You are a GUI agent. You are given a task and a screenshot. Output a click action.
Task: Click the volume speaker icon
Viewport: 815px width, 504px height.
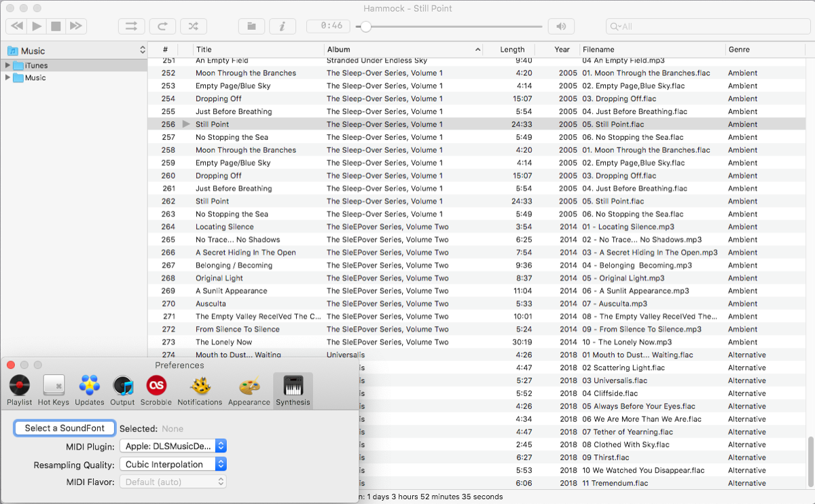coord(561,26)
